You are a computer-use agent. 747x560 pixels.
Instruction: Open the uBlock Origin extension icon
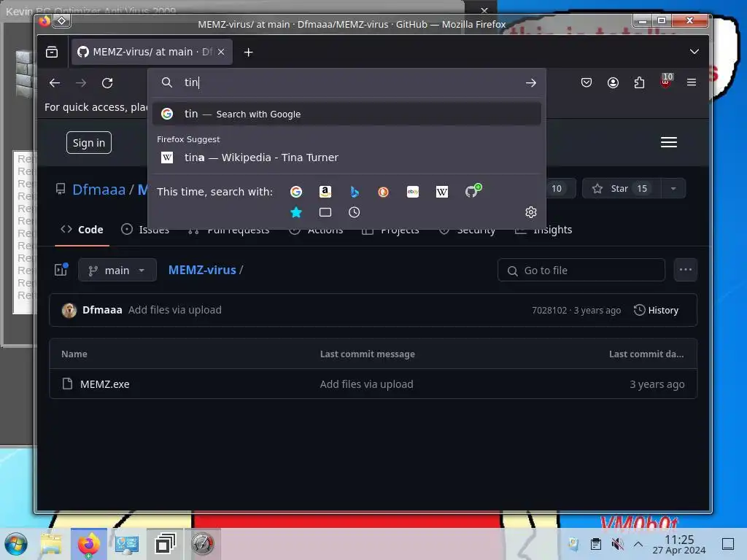pos(666,82)
